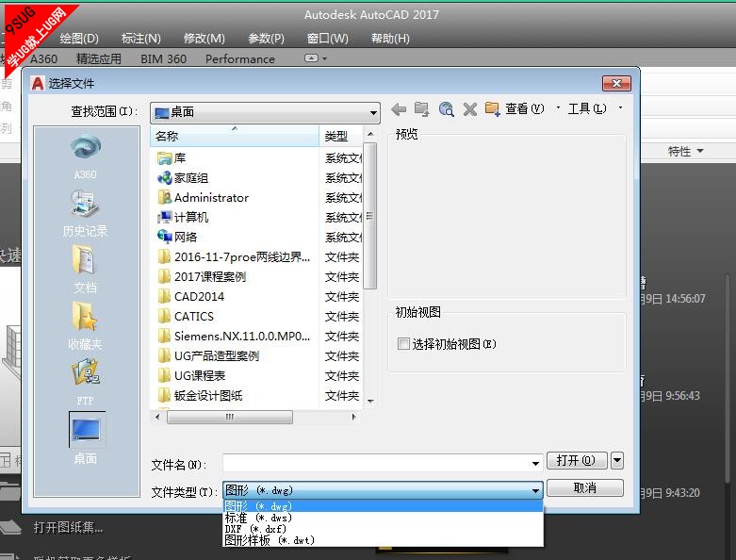Click the scroll-down arrow of file list
Screen dimensions: 736x560
tap(370, 402)
